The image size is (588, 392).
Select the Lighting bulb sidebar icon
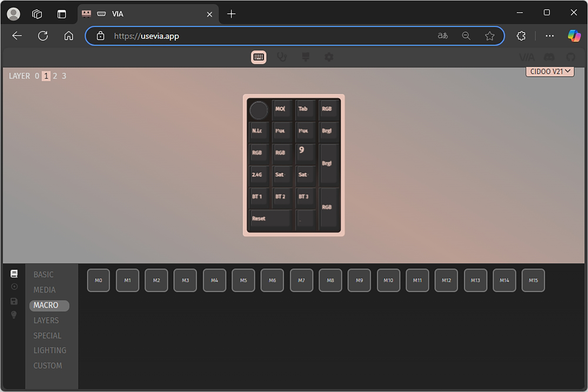pyautogui.click(x=14, y=315)
